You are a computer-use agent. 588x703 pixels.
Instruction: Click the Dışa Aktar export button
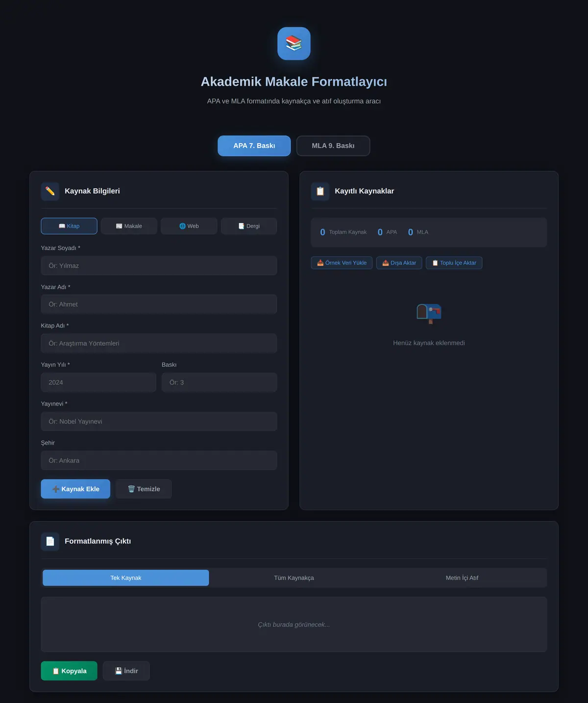click(x=399, y=263)
